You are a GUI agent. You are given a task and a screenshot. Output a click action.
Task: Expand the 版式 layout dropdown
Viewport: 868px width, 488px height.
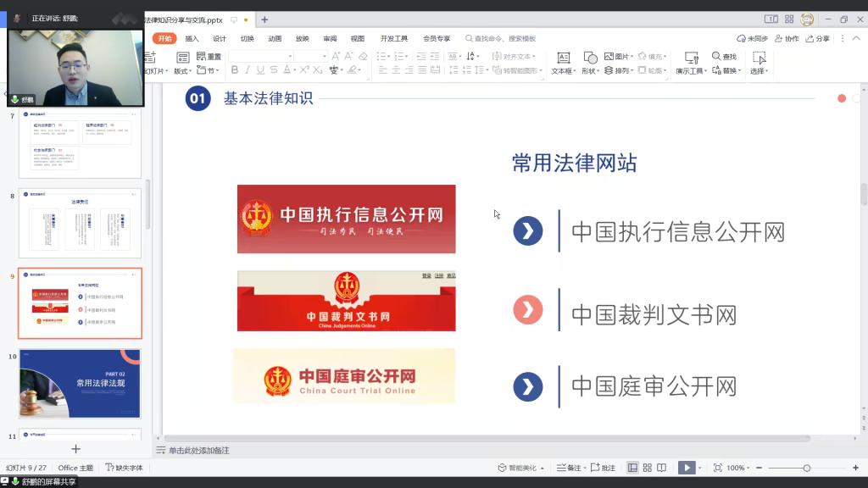(x=183, y=71)
